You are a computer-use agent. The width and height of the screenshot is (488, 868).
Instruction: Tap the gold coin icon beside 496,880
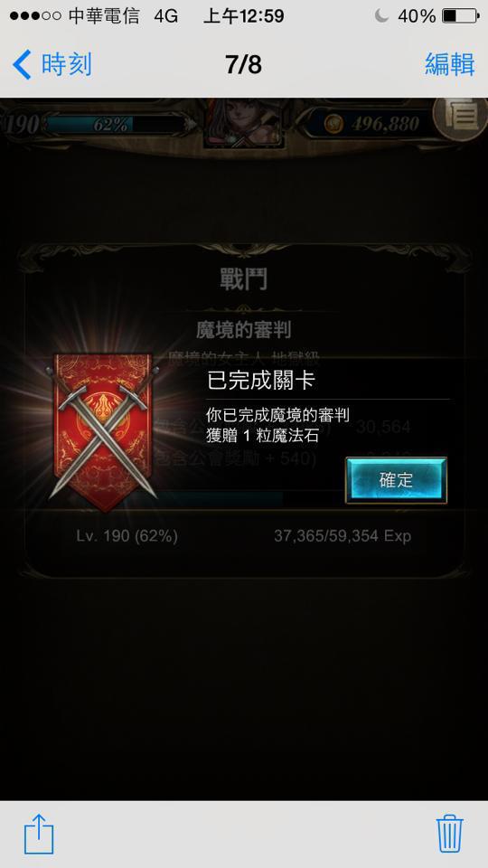click(333, 124)
